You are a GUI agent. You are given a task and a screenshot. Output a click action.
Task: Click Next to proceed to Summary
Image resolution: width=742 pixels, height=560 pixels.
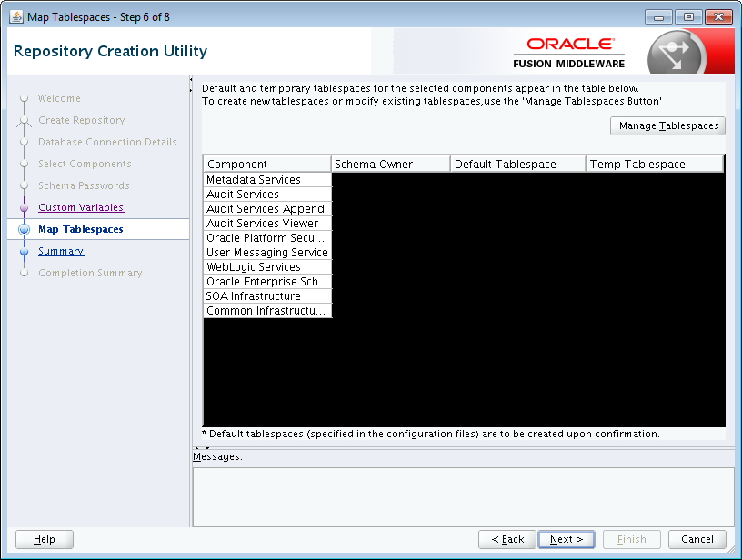coord(566,538)
